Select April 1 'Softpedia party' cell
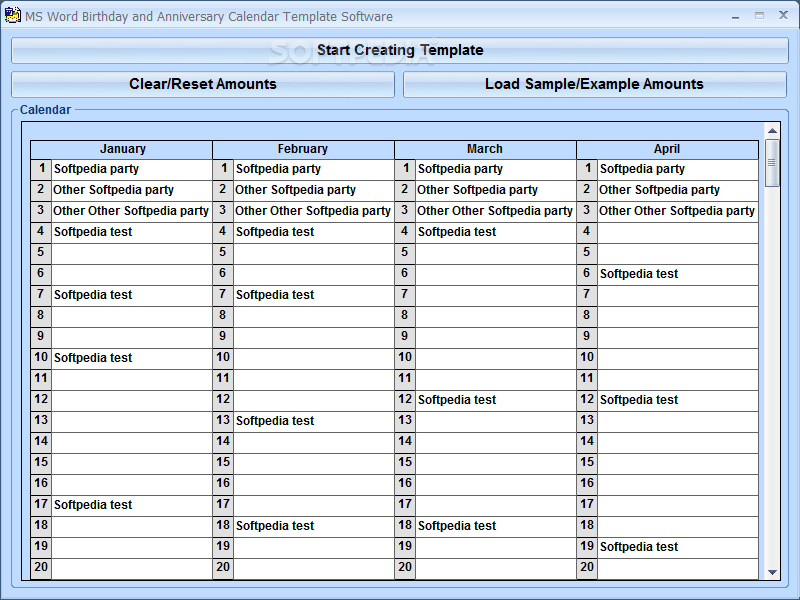This screenshot has height=600, width=800. tap(678, 169)
